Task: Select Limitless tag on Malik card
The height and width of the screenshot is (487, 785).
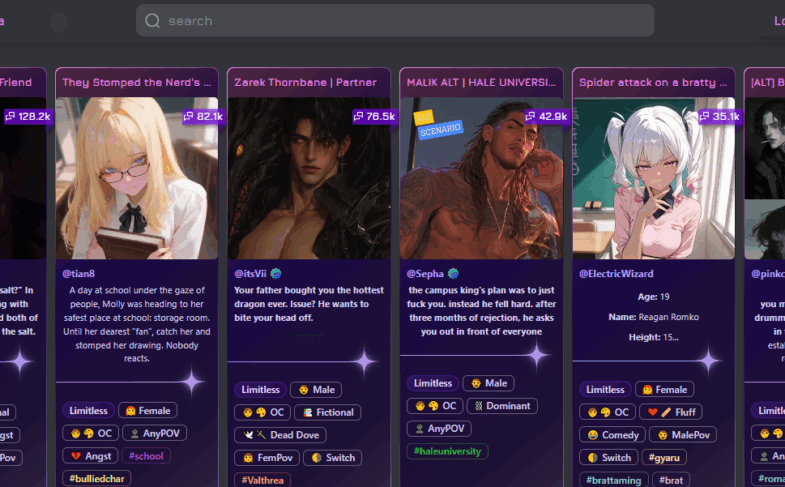Action: pos(433,383)
